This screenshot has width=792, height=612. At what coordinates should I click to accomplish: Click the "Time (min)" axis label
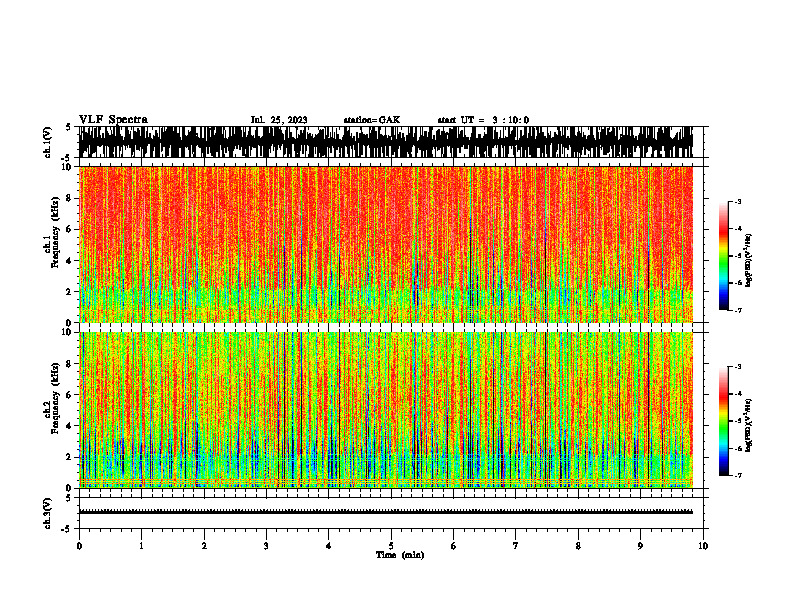point(400,555)
